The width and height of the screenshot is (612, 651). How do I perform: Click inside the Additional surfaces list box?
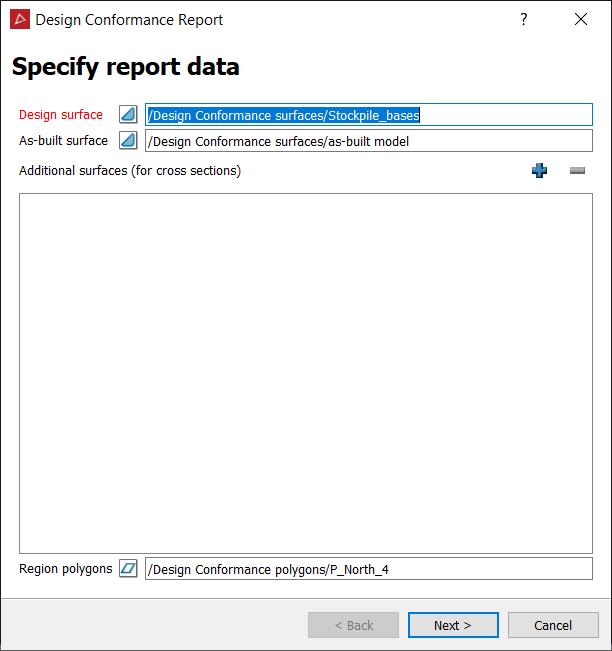tap(306, 373)
